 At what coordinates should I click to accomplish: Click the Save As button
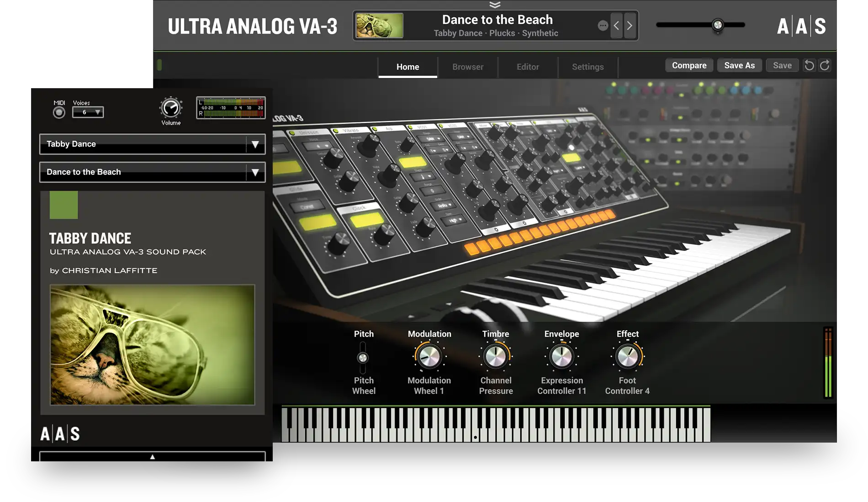[x=739, y=65]
